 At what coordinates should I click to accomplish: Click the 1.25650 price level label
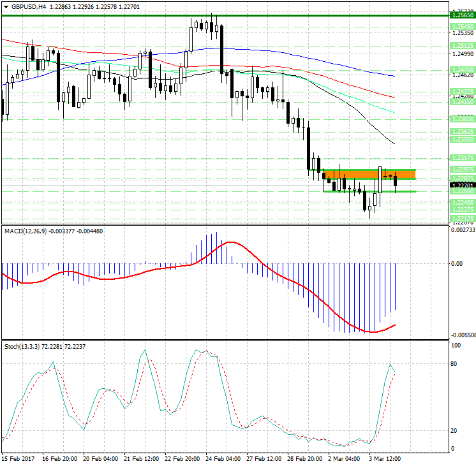click(463, 15)
